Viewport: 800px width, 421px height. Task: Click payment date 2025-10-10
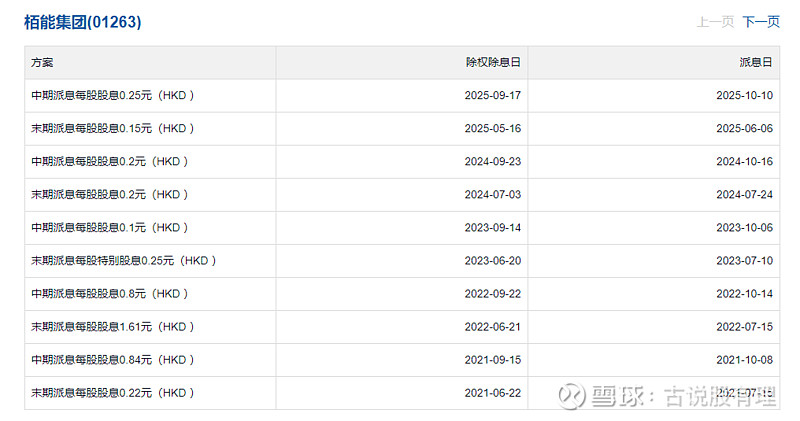[745, 96]
